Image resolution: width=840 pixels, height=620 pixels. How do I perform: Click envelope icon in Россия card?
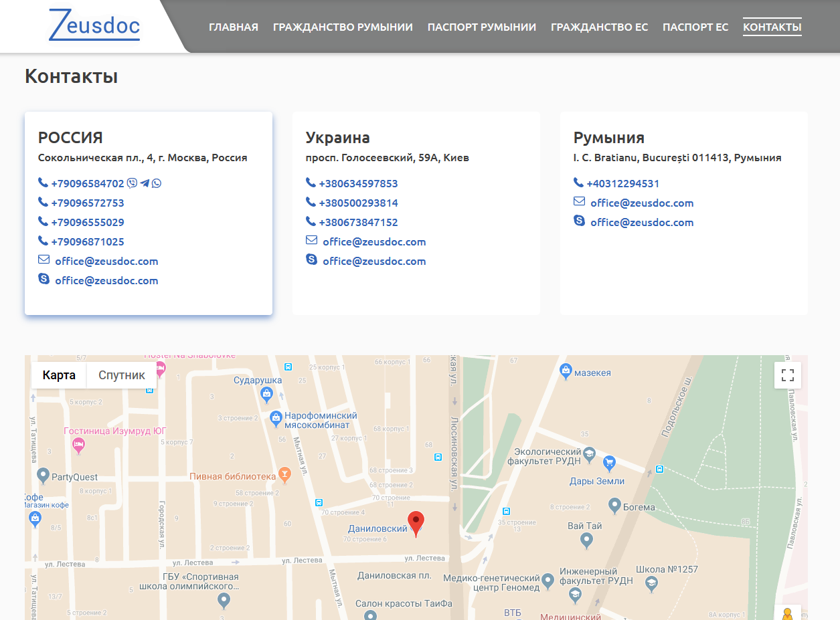[x=44, y=260]
